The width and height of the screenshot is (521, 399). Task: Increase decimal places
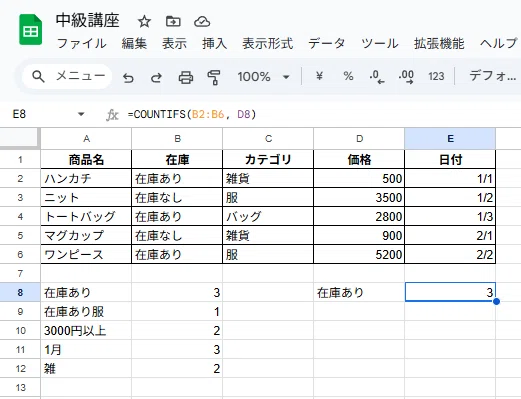[x=406, y=77]
